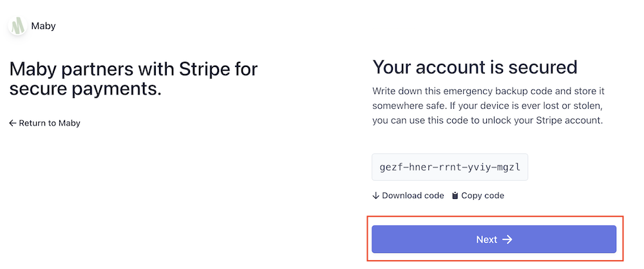This screenshot has width=644, height=269.
Task: Click the Maby brand name text
Action: tap(43, 26)
